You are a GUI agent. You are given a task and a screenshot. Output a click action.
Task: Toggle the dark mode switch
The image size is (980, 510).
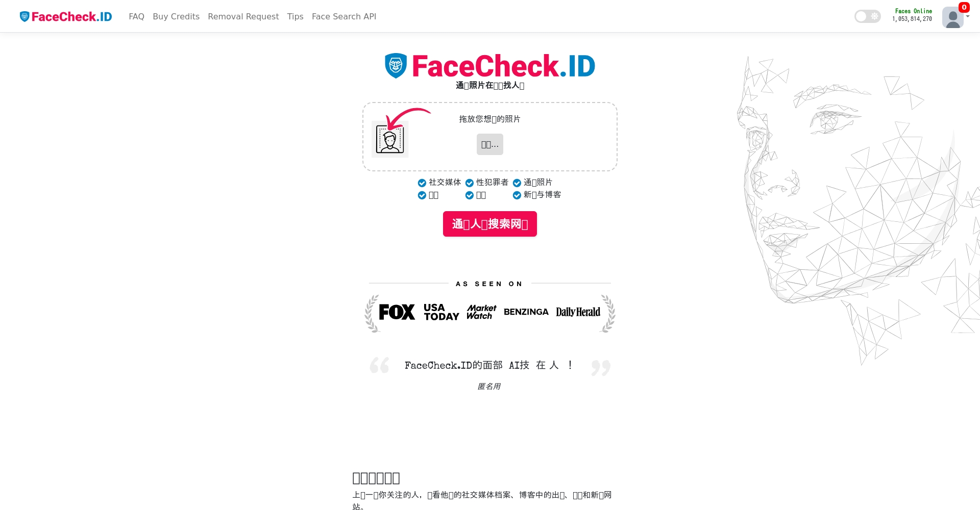(867, 16)
